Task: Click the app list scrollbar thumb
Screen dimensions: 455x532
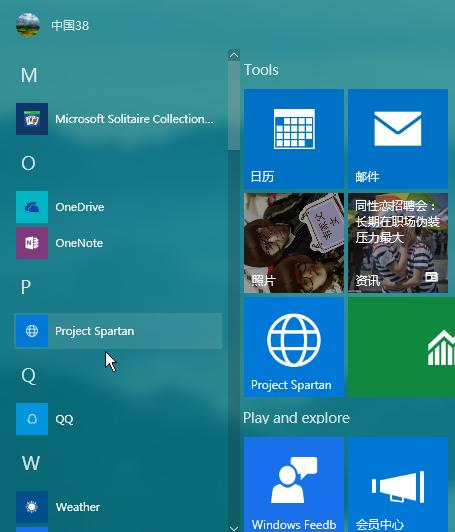Action: tap(234, 105)
